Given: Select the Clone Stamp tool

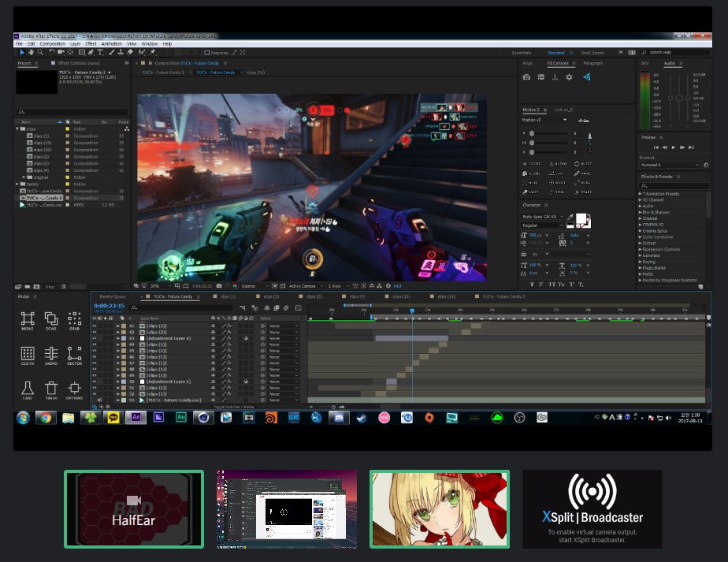Looking at the screenshot, I should [x=121, y=53].
